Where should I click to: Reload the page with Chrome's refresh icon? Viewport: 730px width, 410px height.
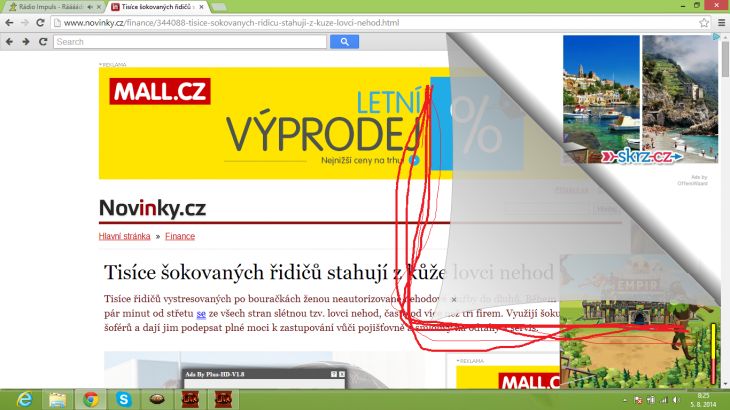pyautogui.click(x=41, y=22)
